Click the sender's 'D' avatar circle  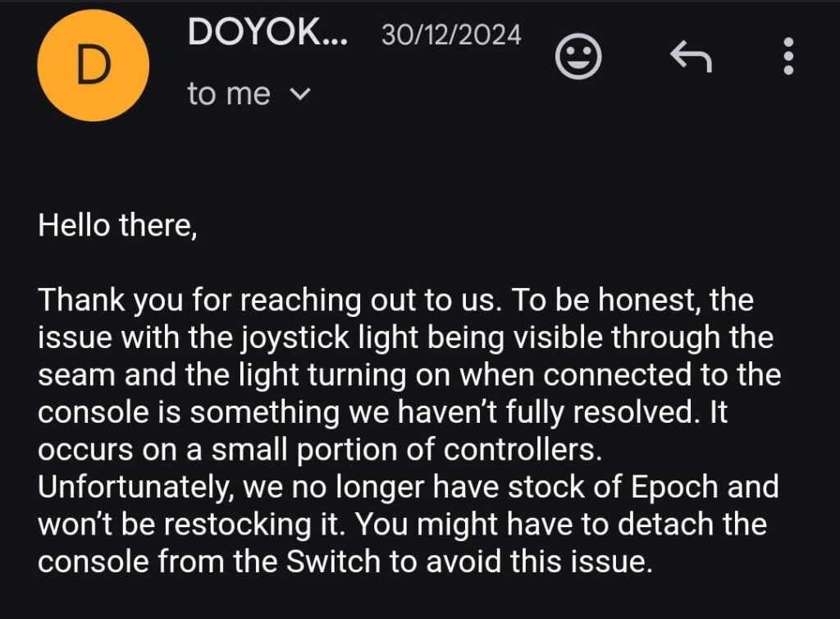click(93, 67)
